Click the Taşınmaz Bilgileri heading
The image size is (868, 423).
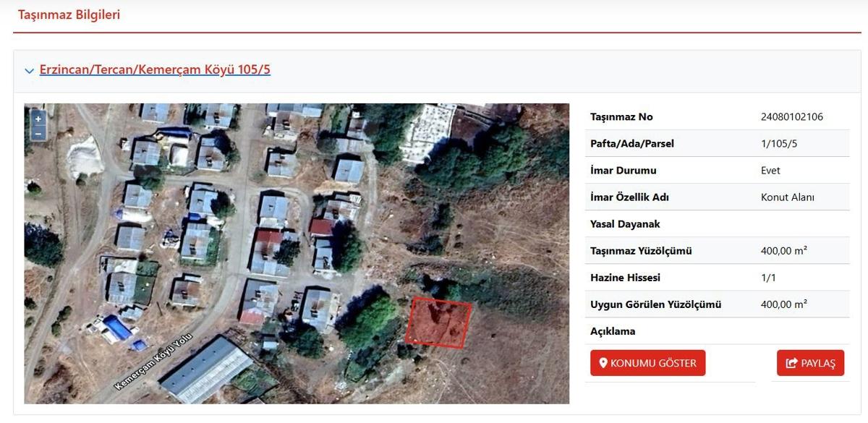[x=69, y=14]
